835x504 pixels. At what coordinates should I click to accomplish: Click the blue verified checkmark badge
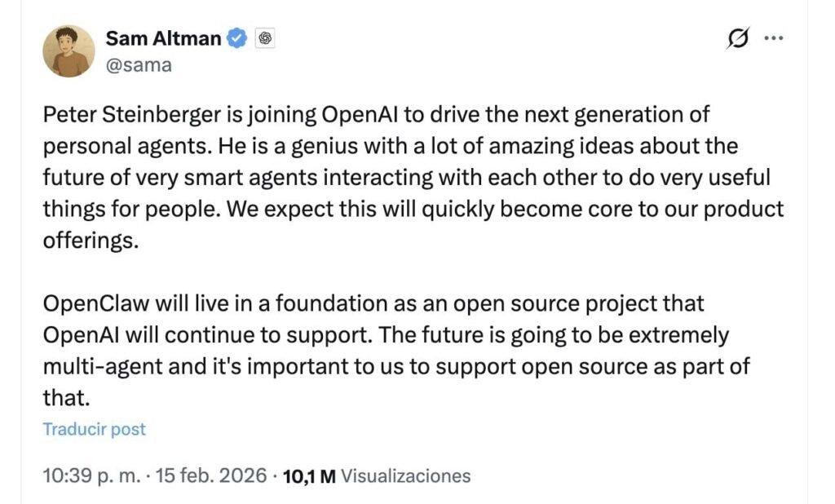(x=236, y=38)
